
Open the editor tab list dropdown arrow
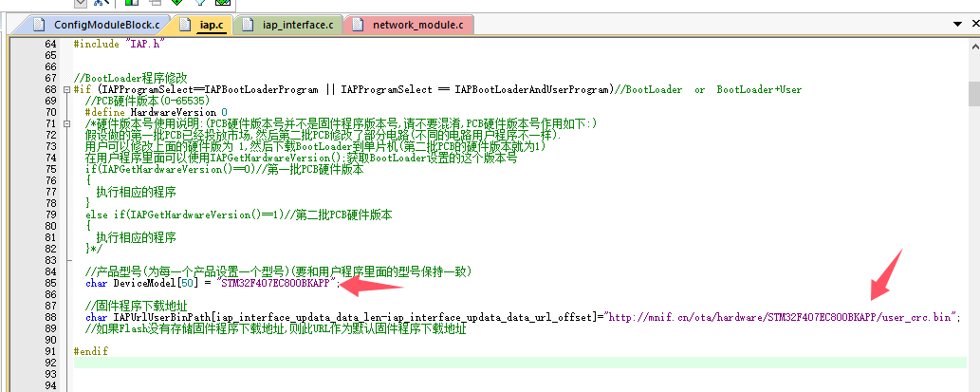pyautogui.click(x=957, y=24)
